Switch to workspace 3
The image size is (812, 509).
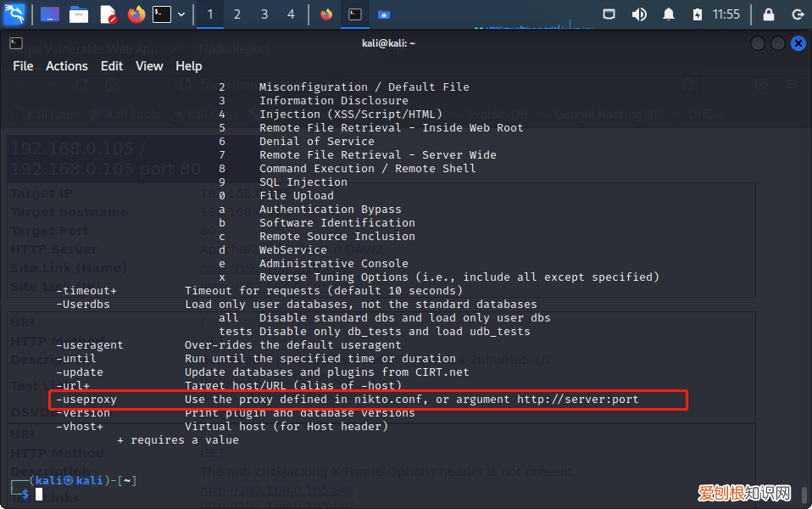264,14
